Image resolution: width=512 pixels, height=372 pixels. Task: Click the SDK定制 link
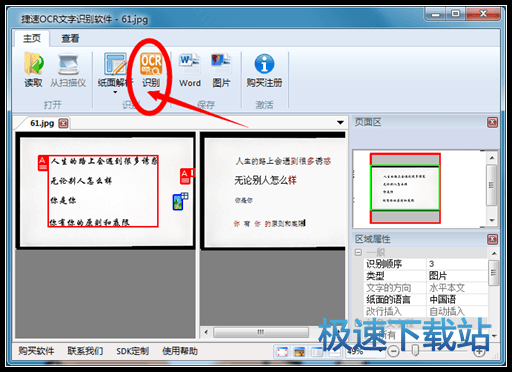tap(132, 351)
